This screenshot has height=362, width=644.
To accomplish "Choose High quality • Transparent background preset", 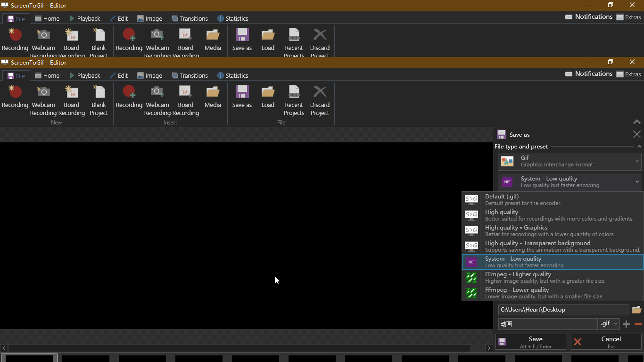I will click(x=553, y=246).
